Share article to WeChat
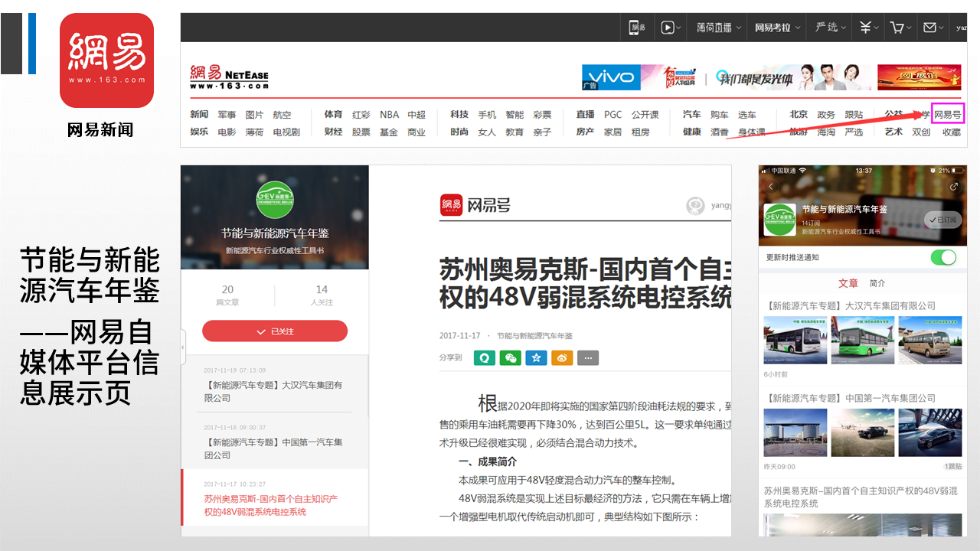The image size is (980, 551). click(x=511, y=357)
